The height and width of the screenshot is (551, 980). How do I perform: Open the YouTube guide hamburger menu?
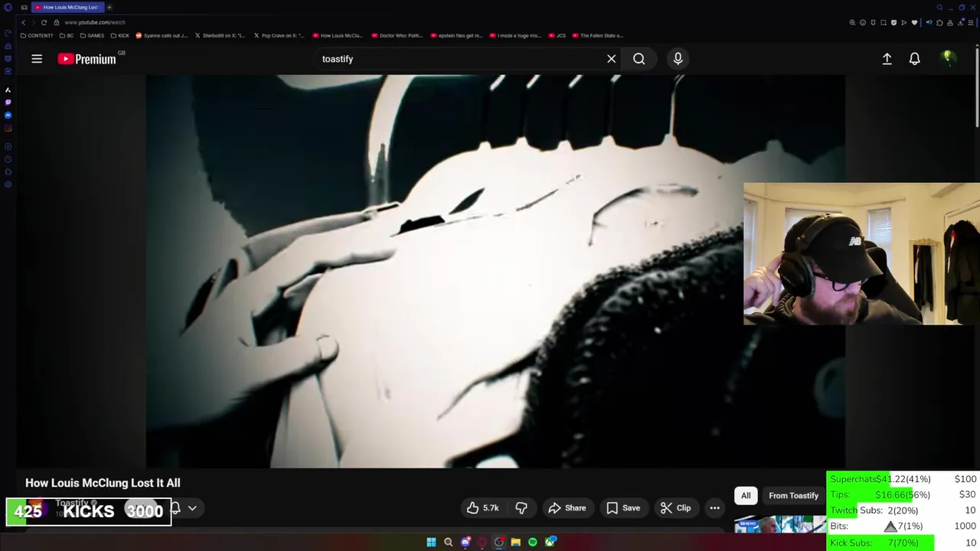pos(37,59)
